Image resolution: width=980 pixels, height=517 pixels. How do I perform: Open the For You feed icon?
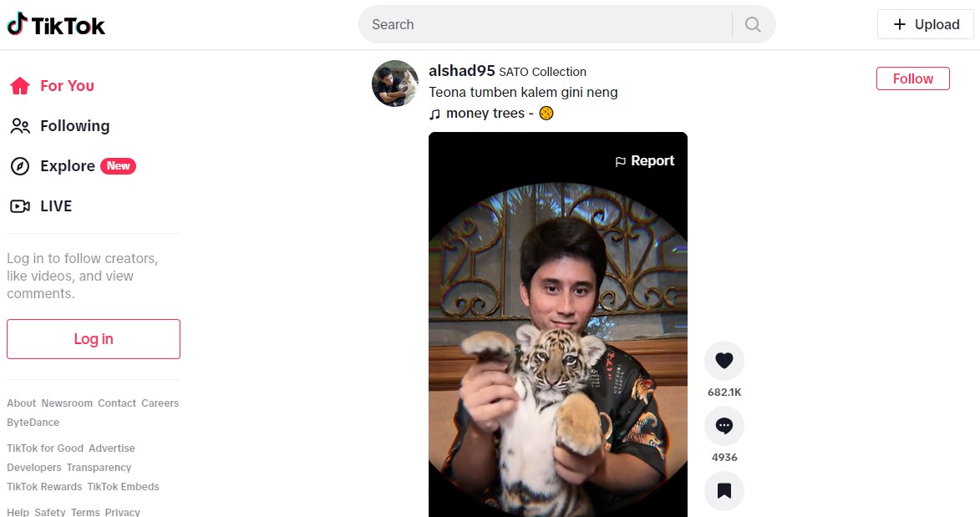pos(20,85)
